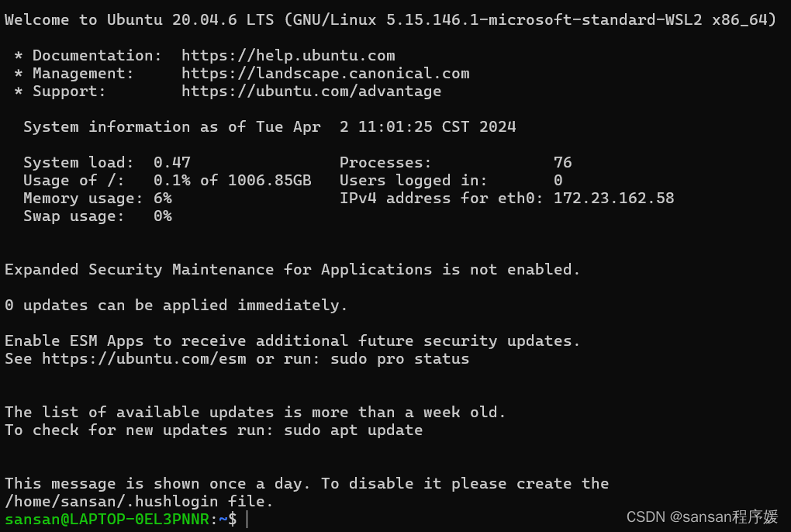The width and height of the screenshot is (791, 532).
Task: Open the ubuntu.com/esm URL
Action: 144,359
